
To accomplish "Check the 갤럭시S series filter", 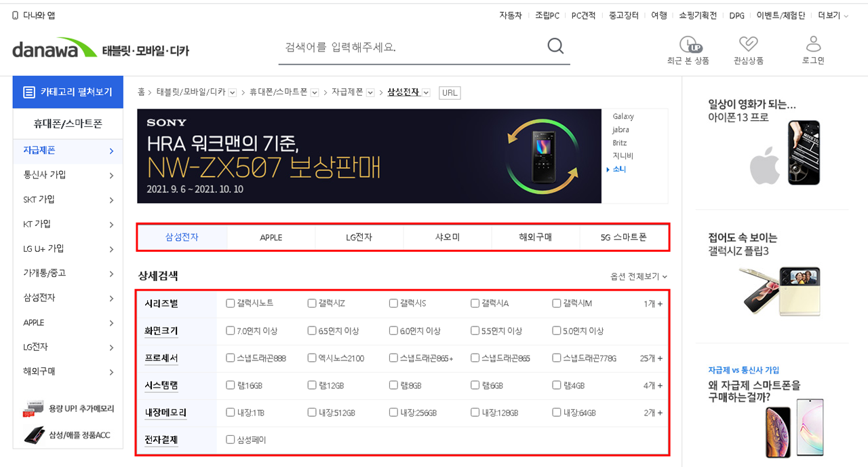I will (393, 303).
